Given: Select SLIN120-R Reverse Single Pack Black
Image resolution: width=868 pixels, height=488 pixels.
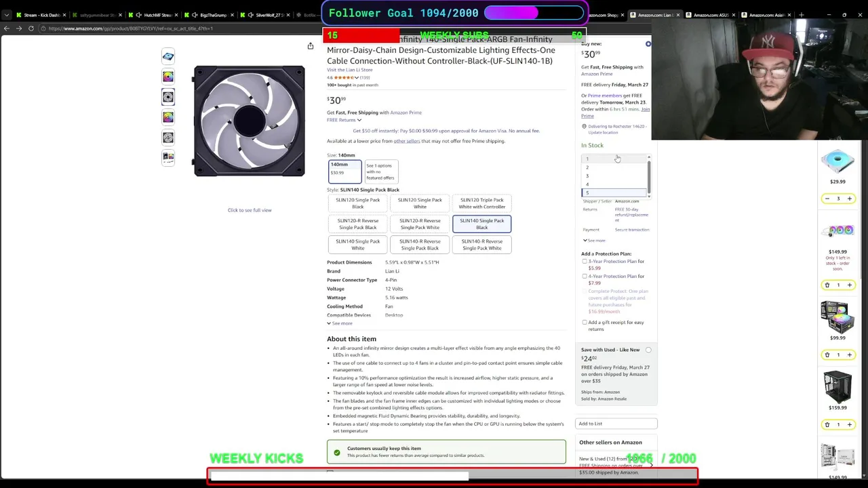Looking at the screenshot, I should pyautogui.click(x=357, y=224).
